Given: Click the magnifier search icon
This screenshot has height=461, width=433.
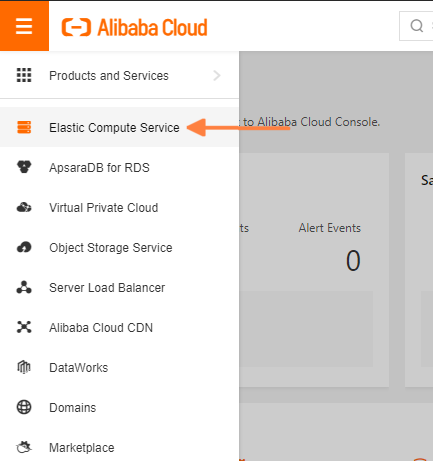Looking at the screenshot, I should (x=417, y=26).
